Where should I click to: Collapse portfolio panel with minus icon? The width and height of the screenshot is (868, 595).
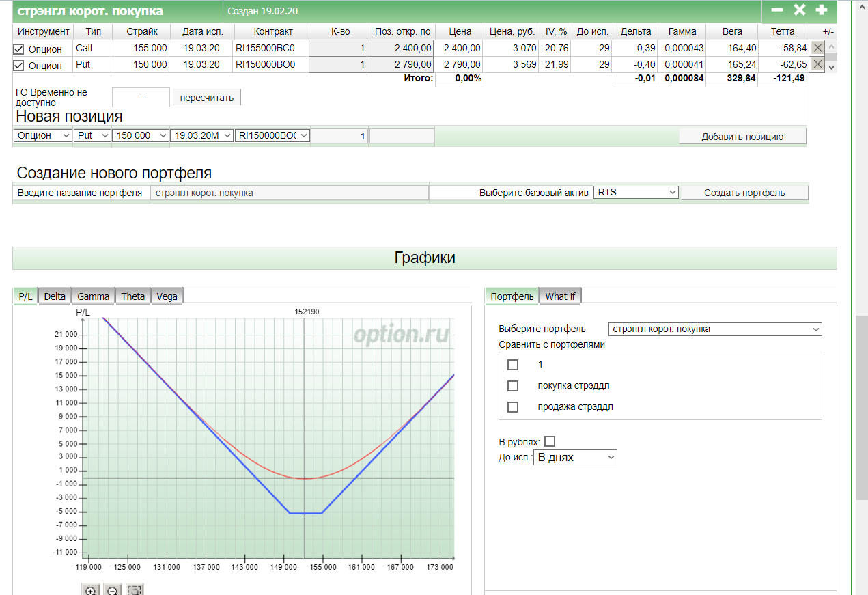(x=776, y=10)
